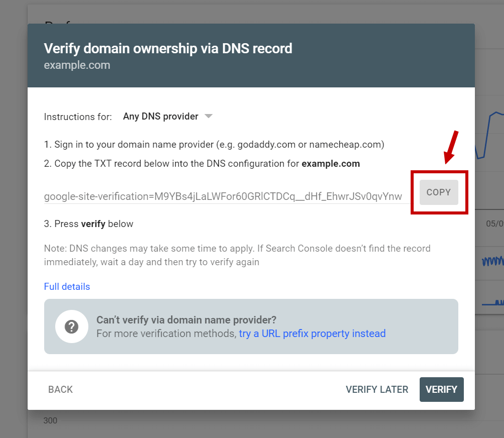Viewport: 504px width, 438px height.
Task: Click the background performance chart line
Action: (x=489, y=135)
